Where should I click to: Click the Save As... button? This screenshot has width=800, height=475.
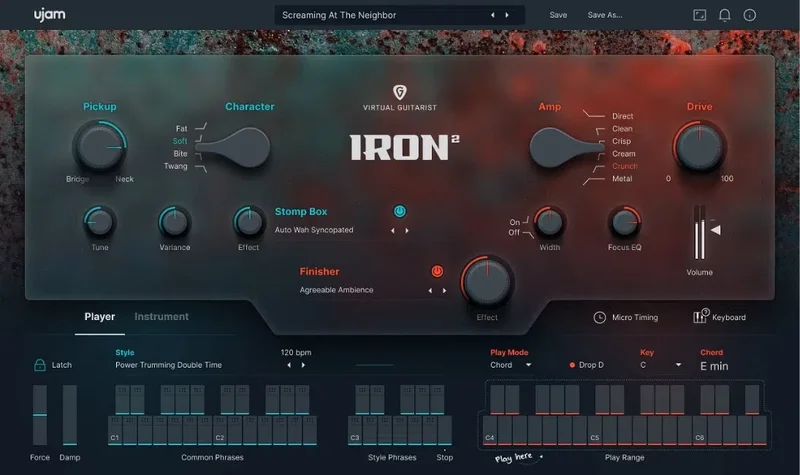tap(605, 15)
